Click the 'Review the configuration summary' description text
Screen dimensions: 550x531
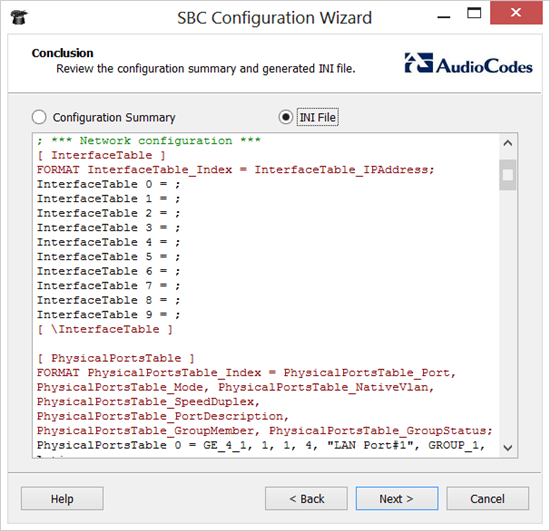pyautogui.click(x=206, y=69)
